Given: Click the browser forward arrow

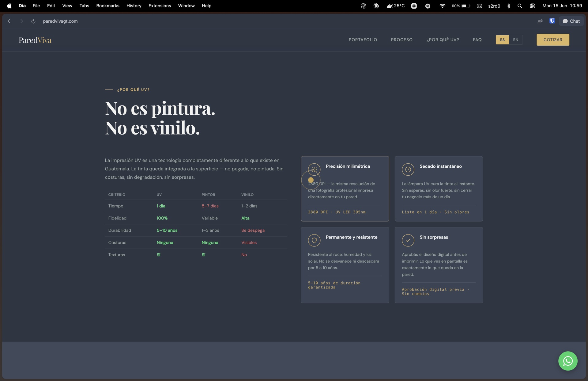Looking at the screenshot, I should (x=21, y=21).
